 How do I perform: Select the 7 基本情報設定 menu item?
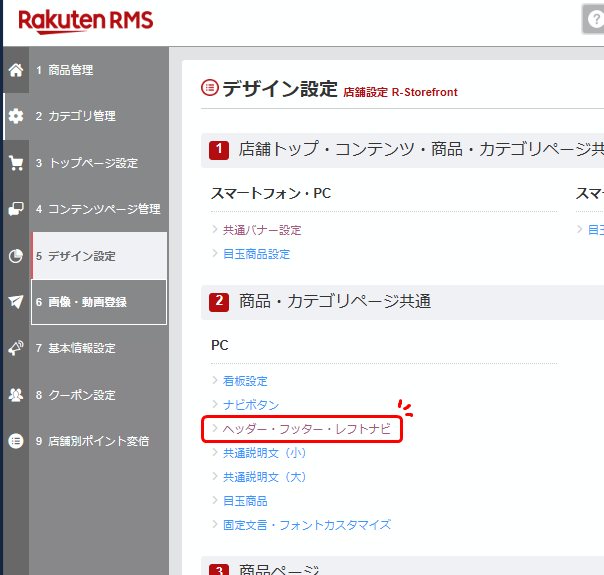coord(82,348)
